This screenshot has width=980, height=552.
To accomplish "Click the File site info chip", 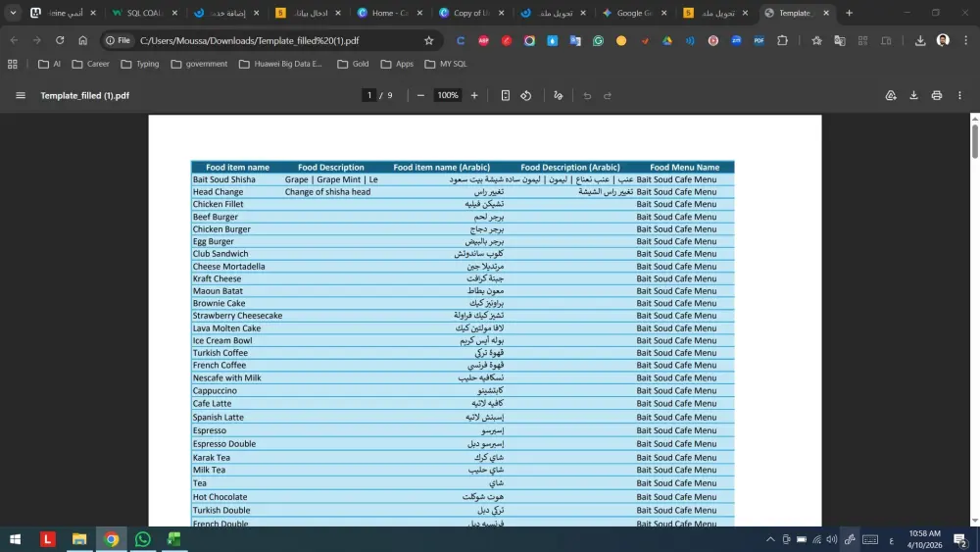I will tap(119, 40).
